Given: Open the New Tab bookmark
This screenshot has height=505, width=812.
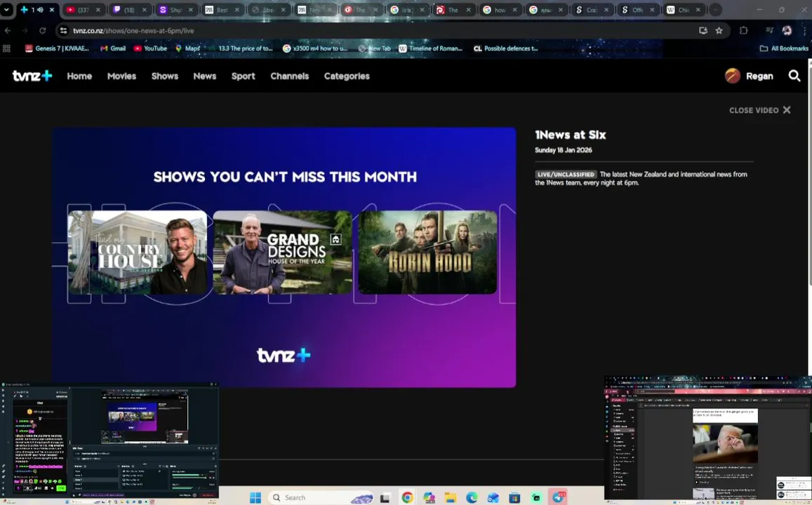Looking at the screenshot, I should (x=374, y=48).
